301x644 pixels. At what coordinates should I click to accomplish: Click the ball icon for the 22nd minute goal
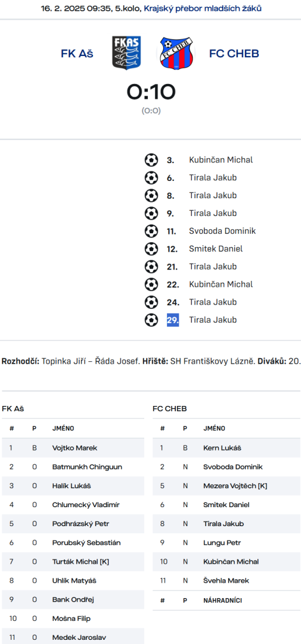[x=151, y=285]
